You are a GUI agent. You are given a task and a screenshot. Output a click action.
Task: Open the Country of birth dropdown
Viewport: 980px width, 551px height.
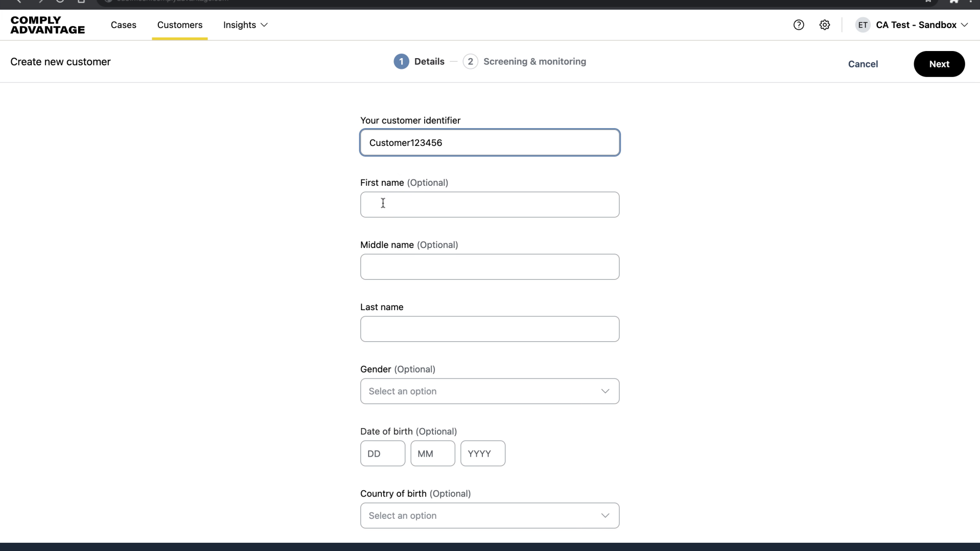point(489,515)
